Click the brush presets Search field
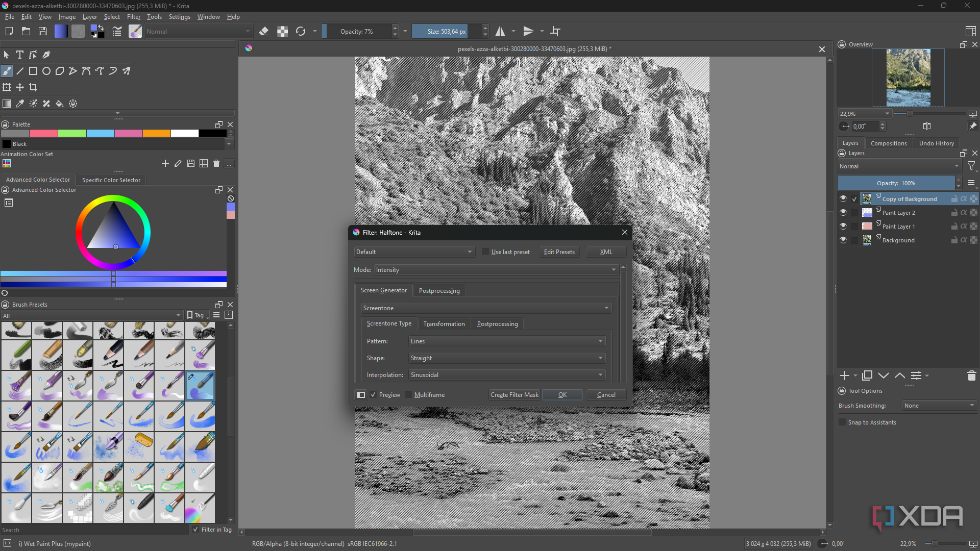Screen dimensions: 980x551 coord(94,530)
